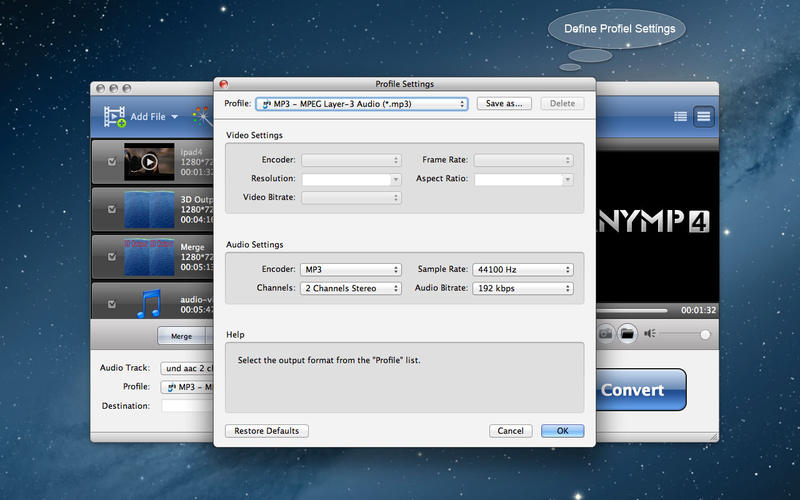The height and width of the screenshot is (500, 800).
Task: Switch to detailed list view icon
Action: [x=681, y=117]
